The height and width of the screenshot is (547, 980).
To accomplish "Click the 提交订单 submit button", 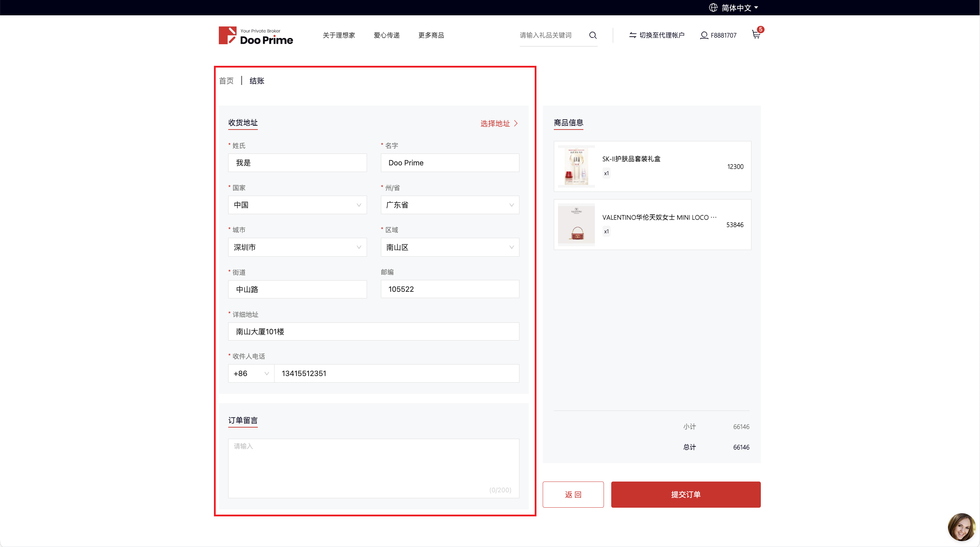I will (686, 494).
